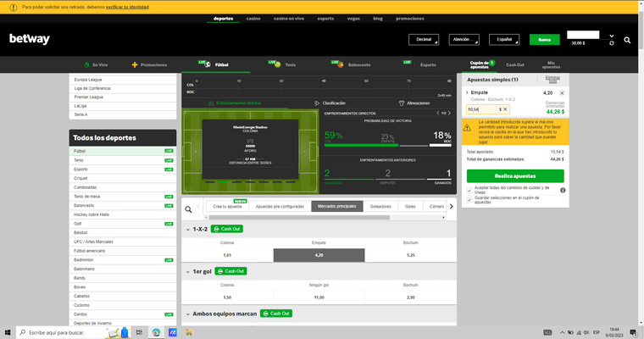Open esports top menu item

[x=325, y=19]
